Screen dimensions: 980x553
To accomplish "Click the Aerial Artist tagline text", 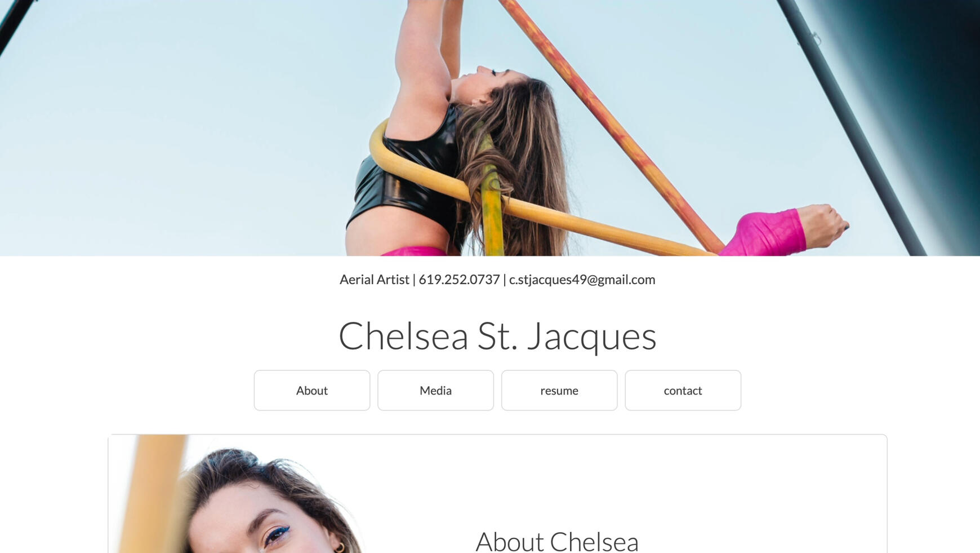I will tap(374, 280).
